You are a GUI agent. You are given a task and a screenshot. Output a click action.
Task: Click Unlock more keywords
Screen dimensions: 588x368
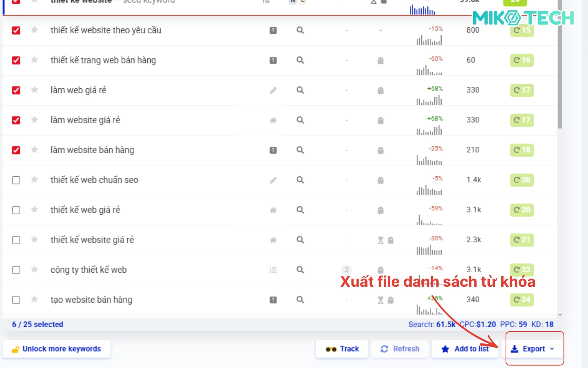[x=57, y=349]
